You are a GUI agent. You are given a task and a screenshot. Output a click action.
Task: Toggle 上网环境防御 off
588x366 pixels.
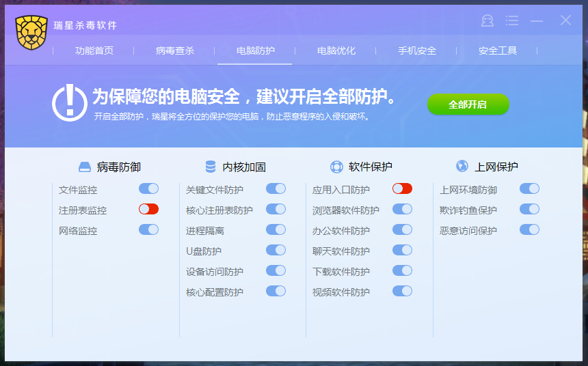[x=529, y=188]
